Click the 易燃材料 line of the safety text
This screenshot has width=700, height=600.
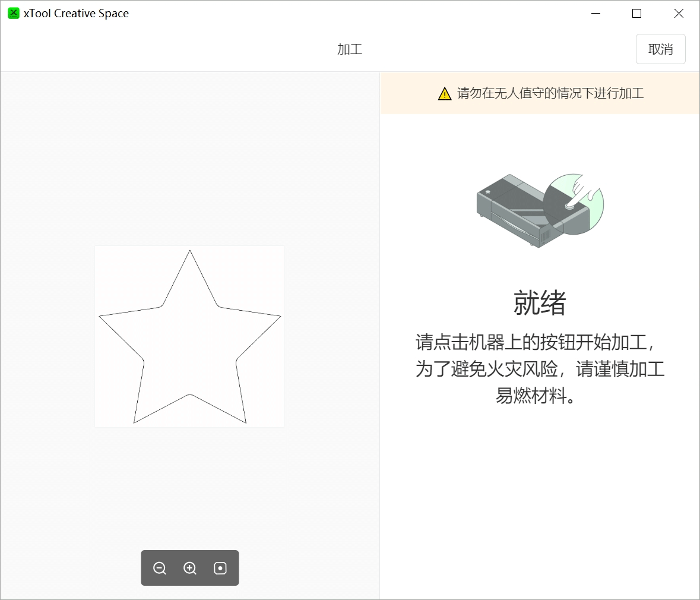[x=536, y=396]
